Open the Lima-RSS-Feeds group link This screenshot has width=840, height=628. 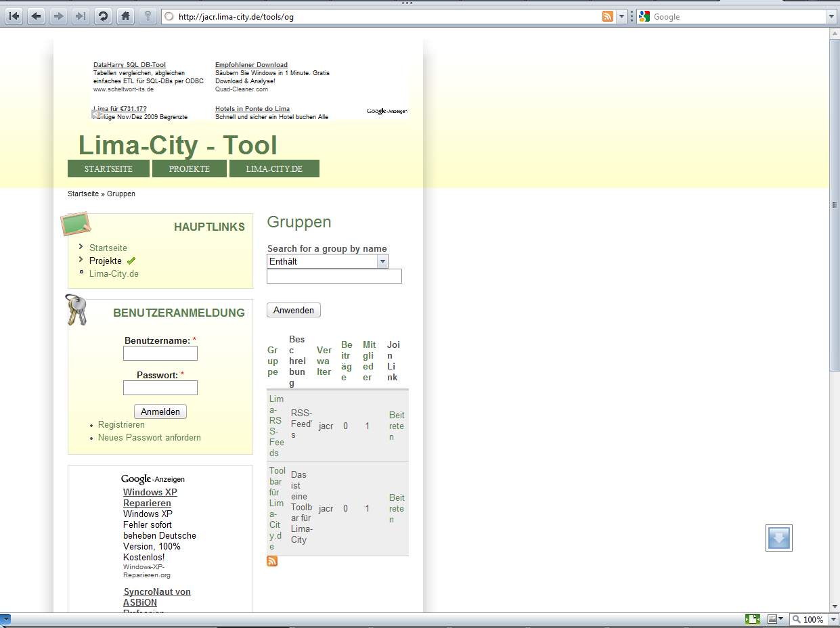[x=276, y=426]
